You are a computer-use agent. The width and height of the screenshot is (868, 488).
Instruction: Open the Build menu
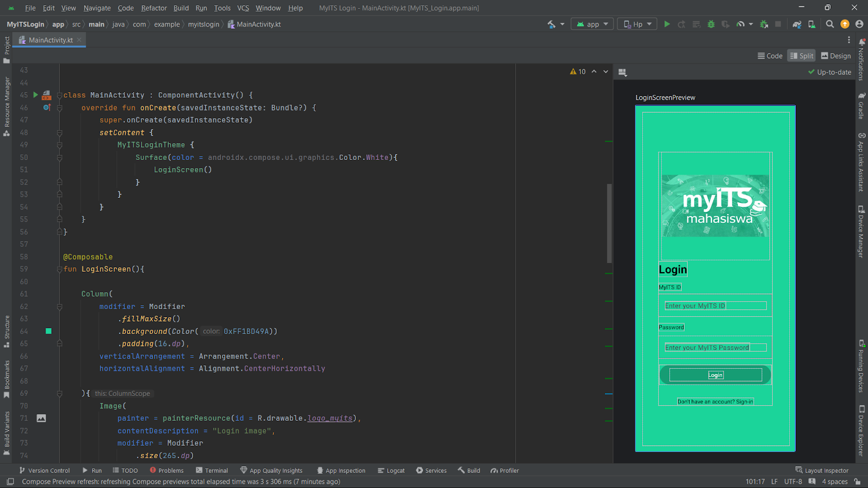click(181, 8)
